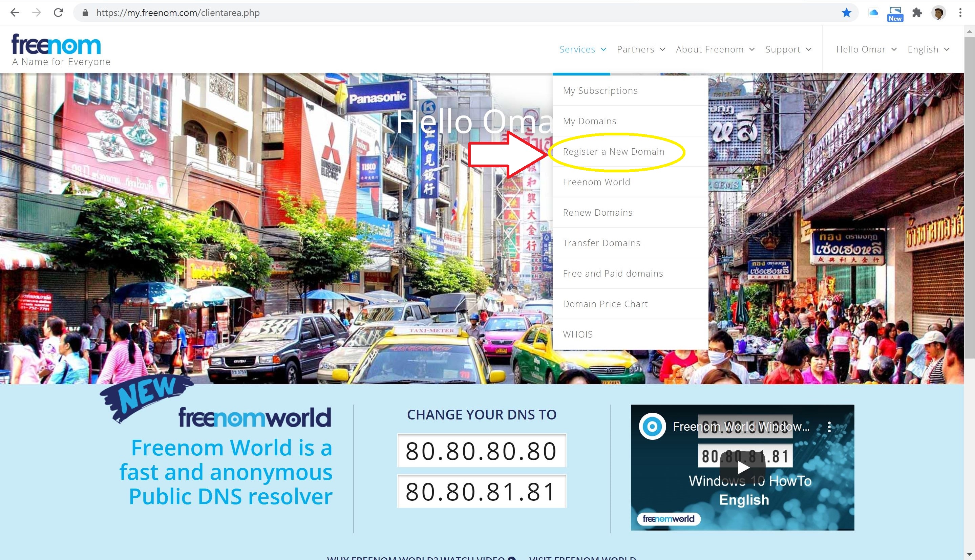Open Free and Paid domains
This screenshot has width=975, height=560.
(x=630, y=273)
